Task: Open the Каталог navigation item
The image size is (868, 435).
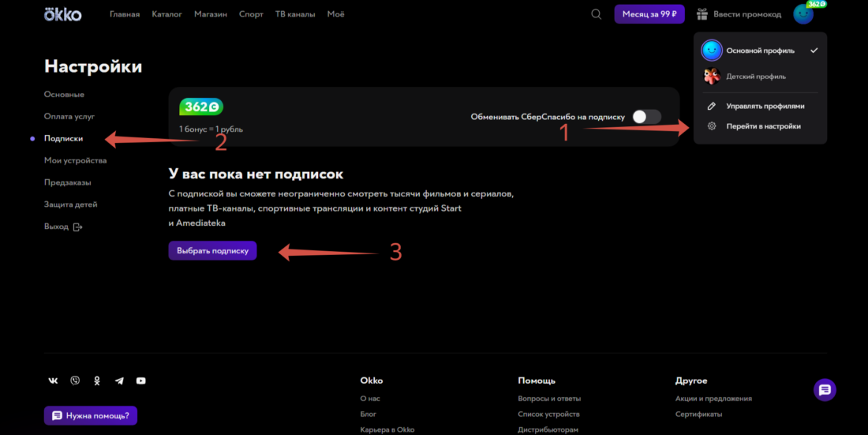Action: point(166,14)
